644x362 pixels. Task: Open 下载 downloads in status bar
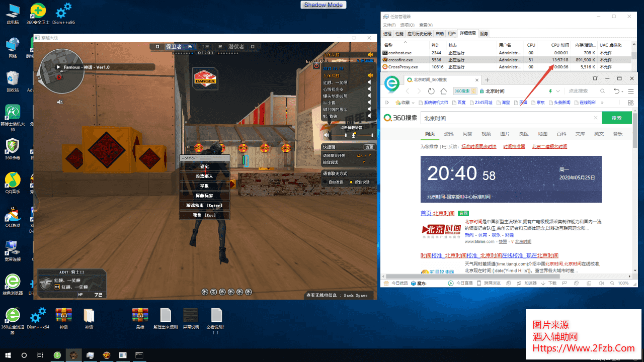click(549, 283)
